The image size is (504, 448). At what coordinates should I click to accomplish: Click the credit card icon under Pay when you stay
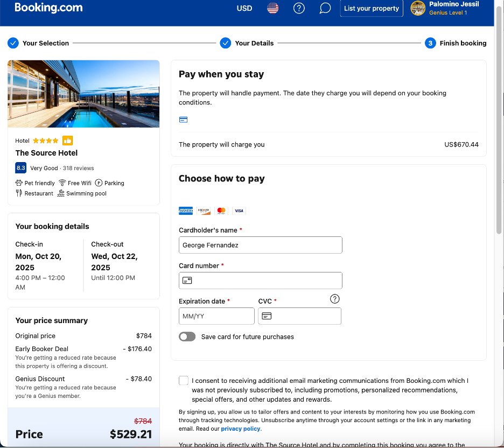[x=183, y=120]
